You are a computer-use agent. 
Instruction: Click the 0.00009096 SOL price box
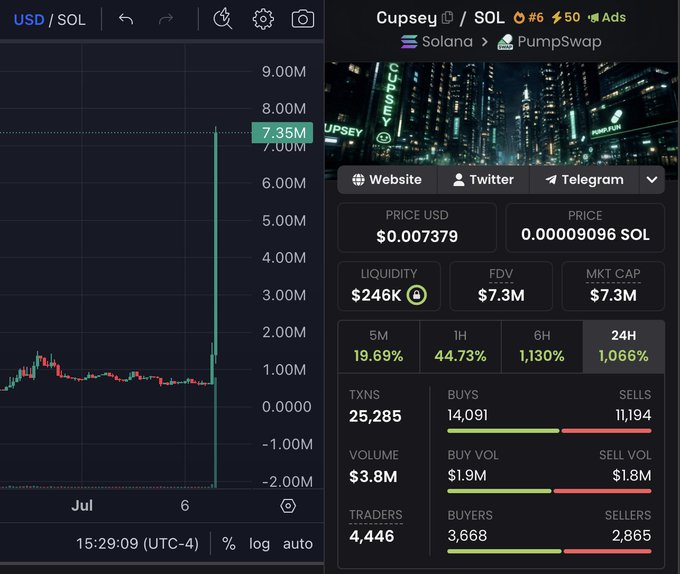[x=585, y=228]
